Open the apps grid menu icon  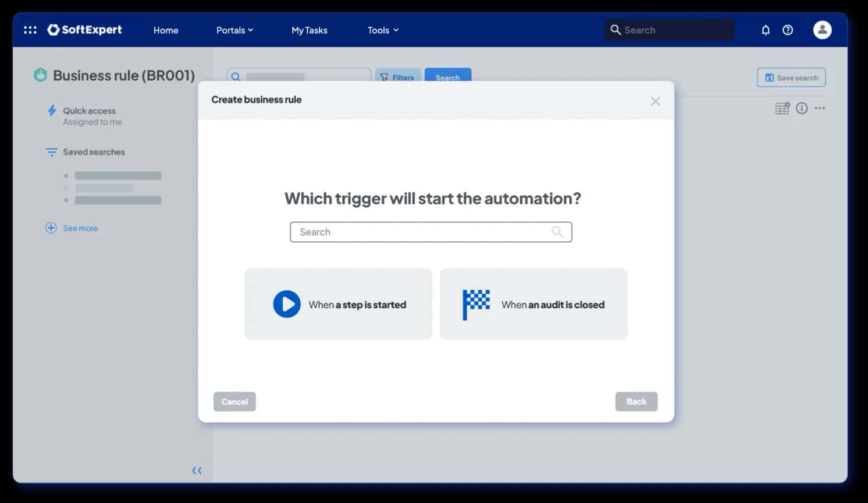(30, 30)
